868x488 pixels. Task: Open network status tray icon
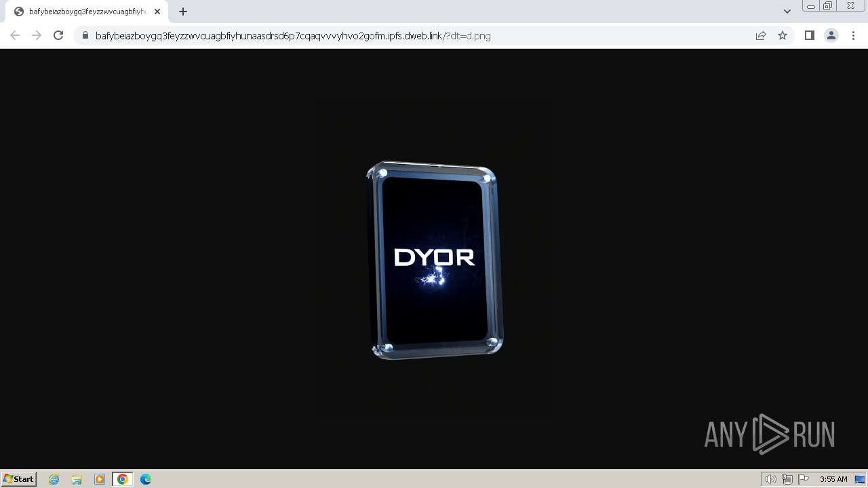coord(787,479)
